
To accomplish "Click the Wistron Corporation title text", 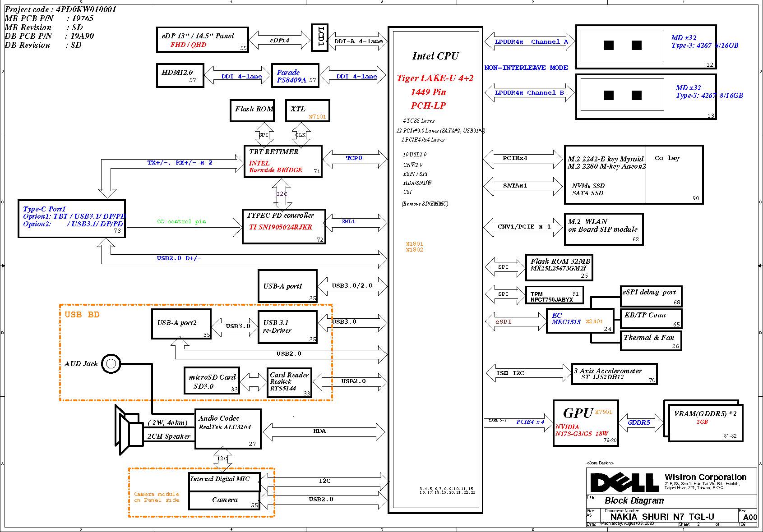I will 705,477.
